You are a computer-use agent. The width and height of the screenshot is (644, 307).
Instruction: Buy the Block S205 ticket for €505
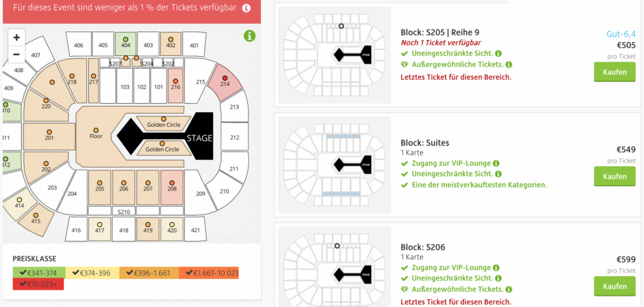point(615,72)
